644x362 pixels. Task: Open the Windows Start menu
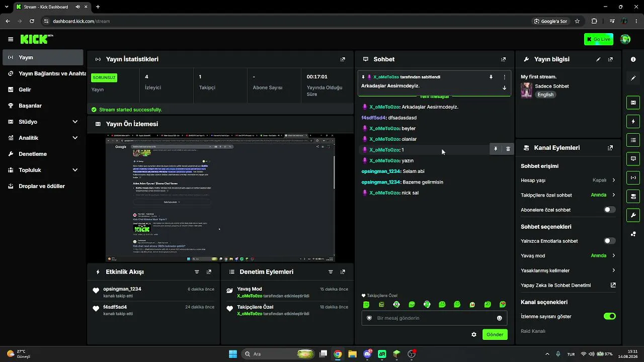click(x=233, y=354)
